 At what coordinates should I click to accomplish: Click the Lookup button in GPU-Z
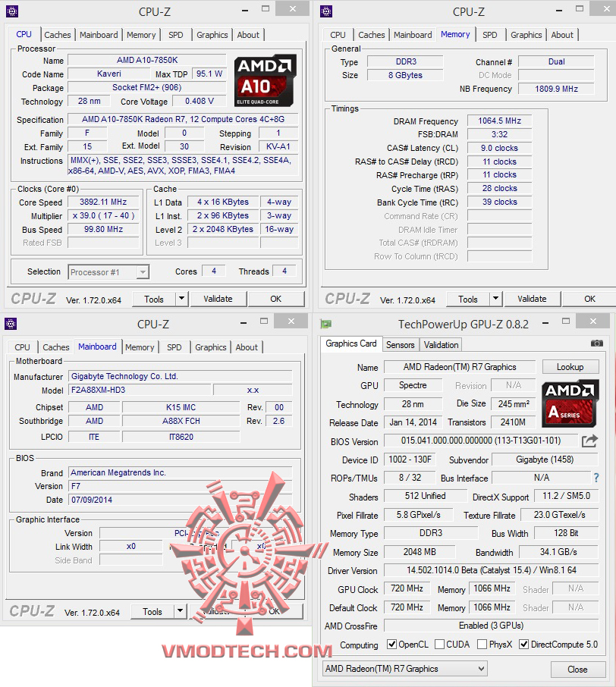coord(570,367)
